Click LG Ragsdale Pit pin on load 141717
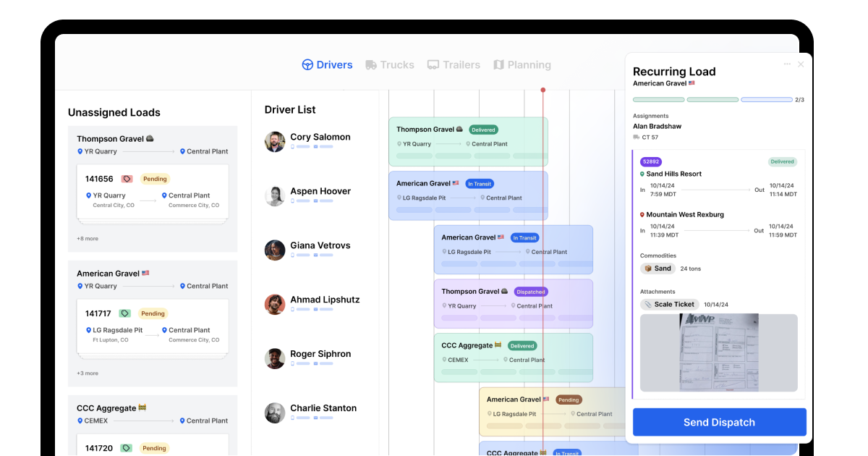 point(88,330)
